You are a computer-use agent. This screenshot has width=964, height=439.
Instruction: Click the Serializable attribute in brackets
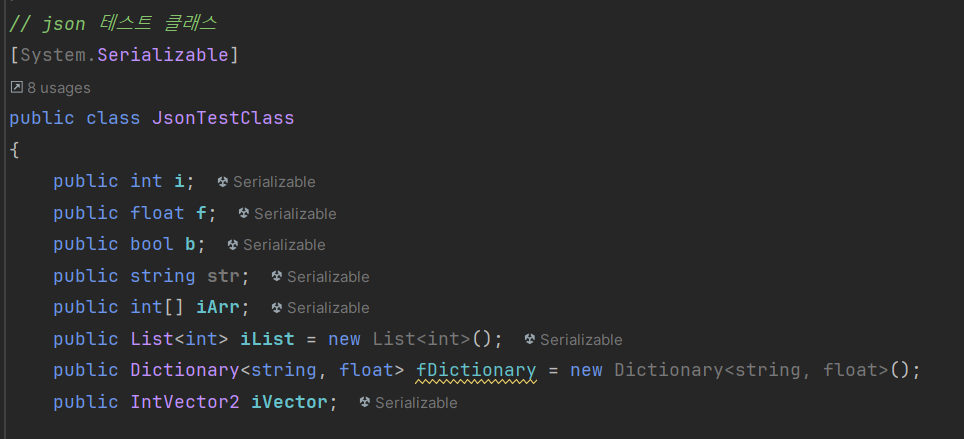pyautogui.click(x=163, y=55)
